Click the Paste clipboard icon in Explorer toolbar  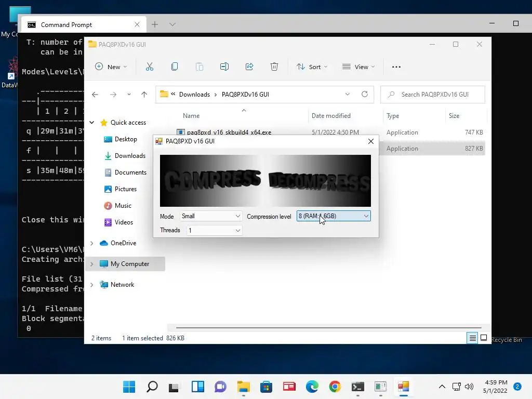tap(199, 67)
